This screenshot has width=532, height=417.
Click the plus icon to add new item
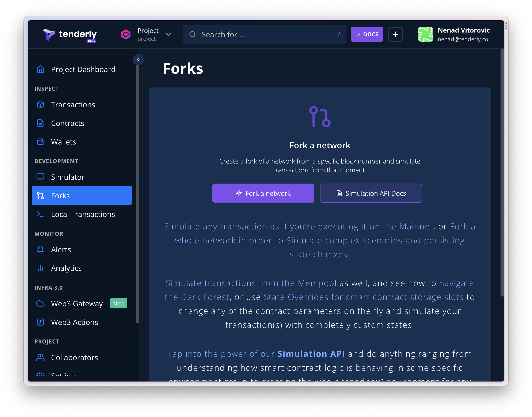(x=396, y=34)
